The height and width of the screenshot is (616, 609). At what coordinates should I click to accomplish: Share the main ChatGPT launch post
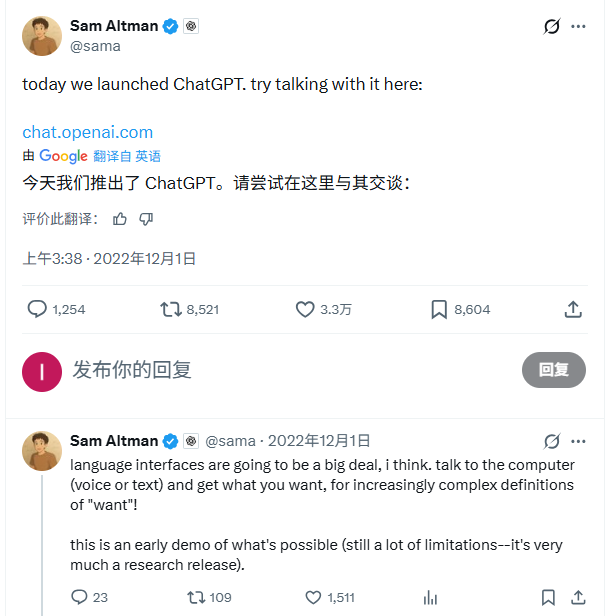573,309
